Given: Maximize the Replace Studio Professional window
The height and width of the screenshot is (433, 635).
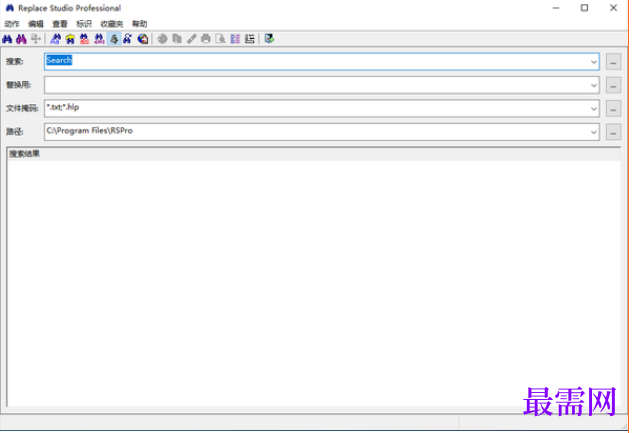Looking at the screenshot, I should point(584,8).
